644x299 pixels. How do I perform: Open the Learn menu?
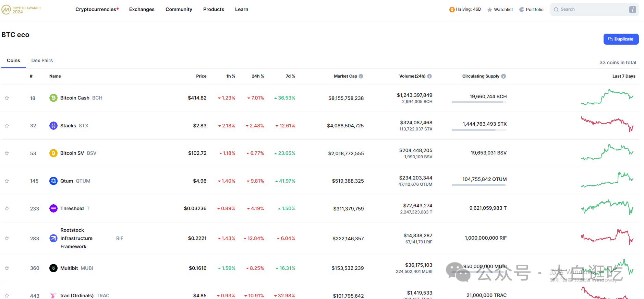pos(242,9)
